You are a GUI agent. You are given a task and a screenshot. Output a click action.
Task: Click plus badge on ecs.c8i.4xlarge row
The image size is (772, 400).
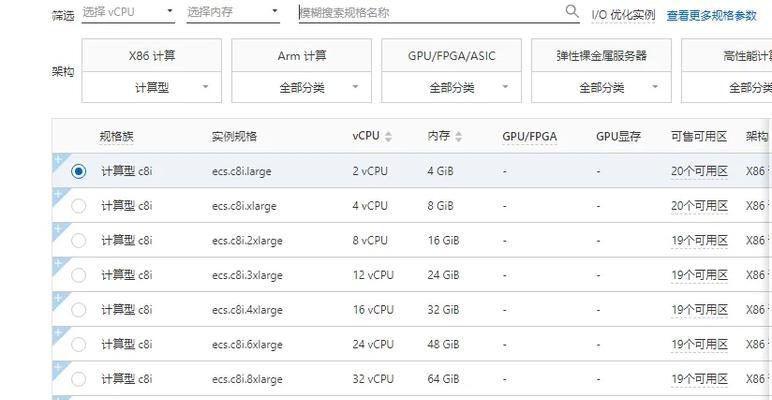57,298
